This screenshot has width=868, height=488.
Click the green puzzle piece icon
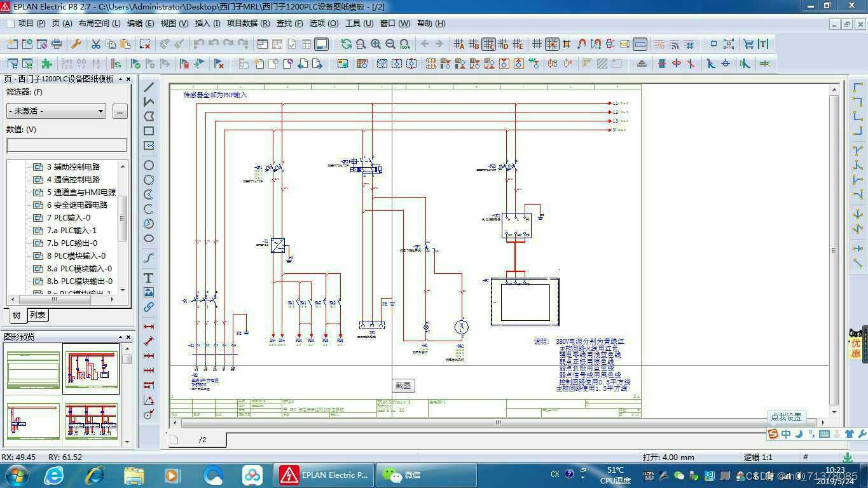pyautogui.click(x=46, y=64)
